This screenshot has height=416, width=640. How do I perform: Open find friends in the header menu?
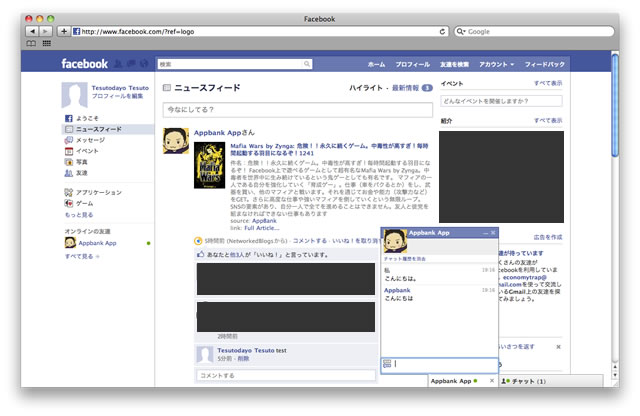pos(454,65)
